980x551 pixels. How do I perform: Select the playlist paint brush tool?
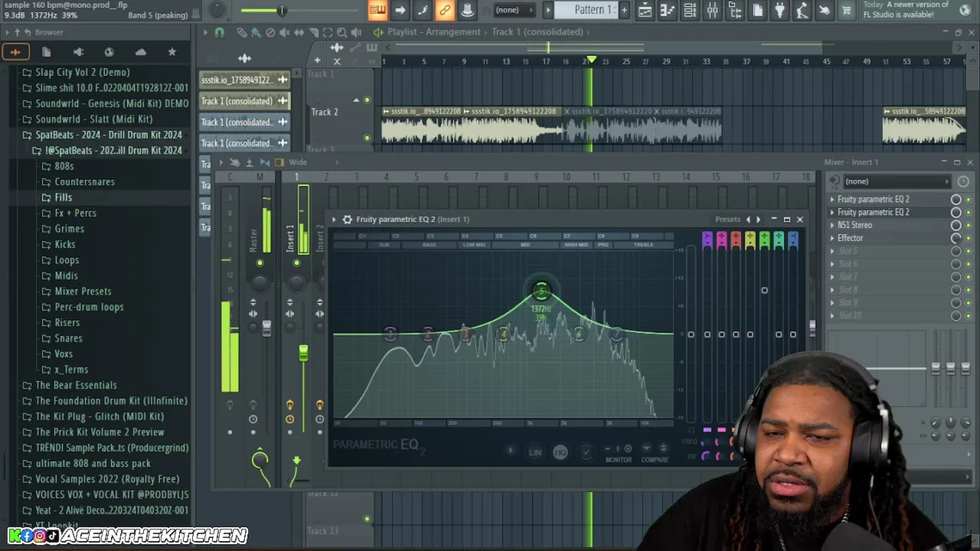pos(256,32)
